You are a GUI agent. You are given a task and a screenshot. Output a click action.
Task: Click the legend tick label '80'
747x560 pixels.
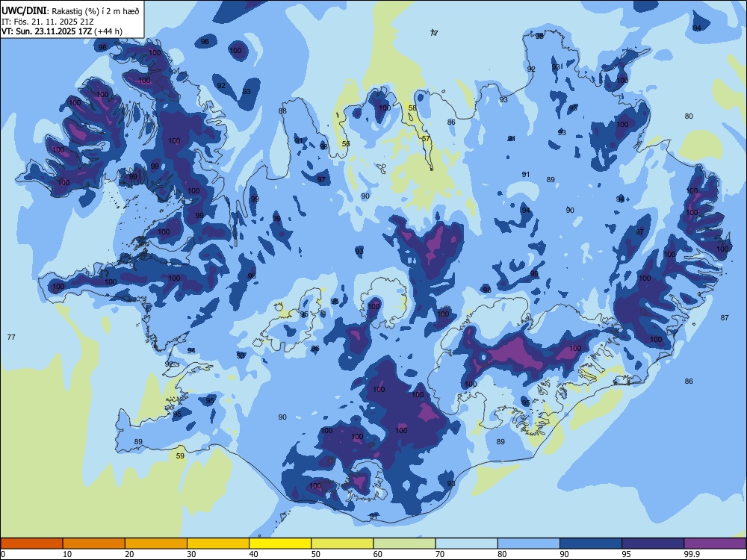tap(502, 554)
